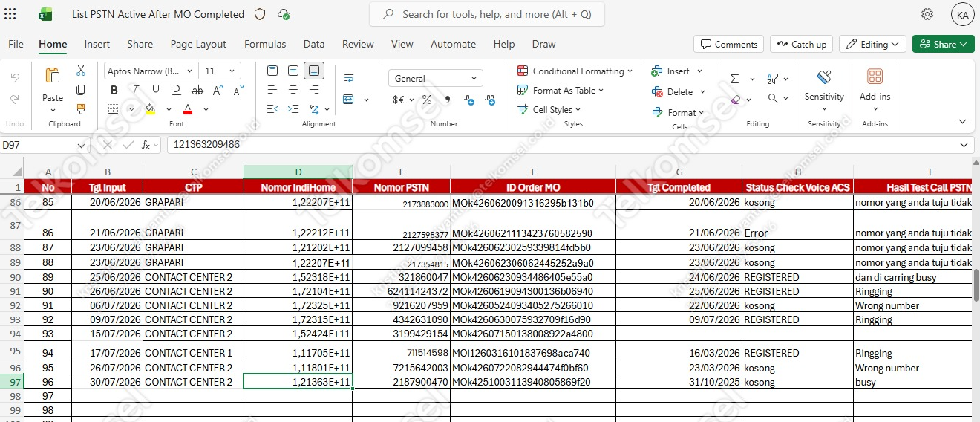980x422 pixels.
Task: Click the Copy icon in Clipboard
Action: [x=81, y=90]
